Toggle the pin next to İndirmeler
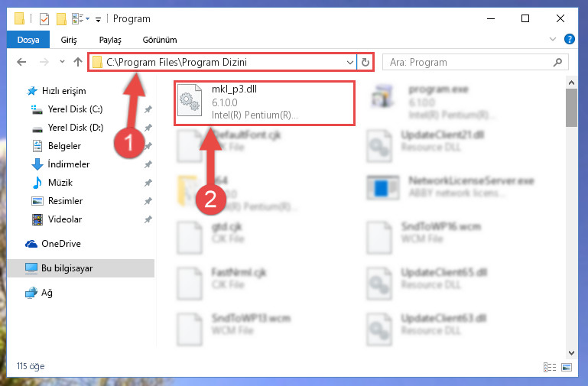 click(148, 164)
